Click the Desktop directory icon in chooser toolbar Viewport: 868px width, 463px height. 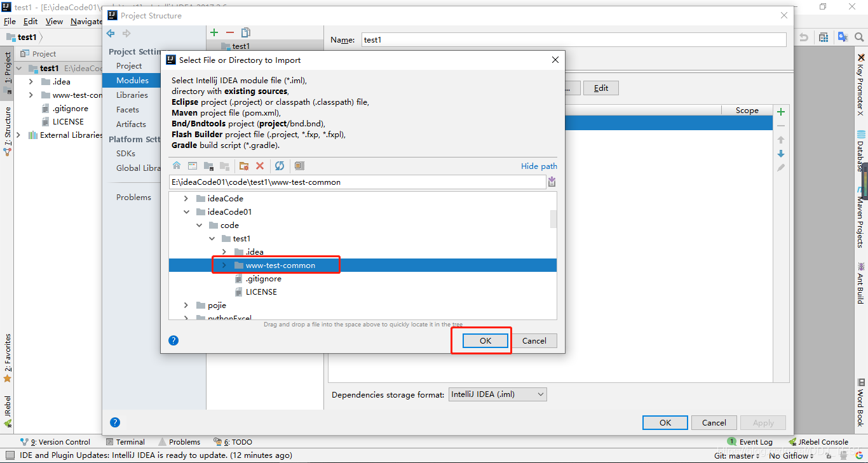[x=193, y=166]
